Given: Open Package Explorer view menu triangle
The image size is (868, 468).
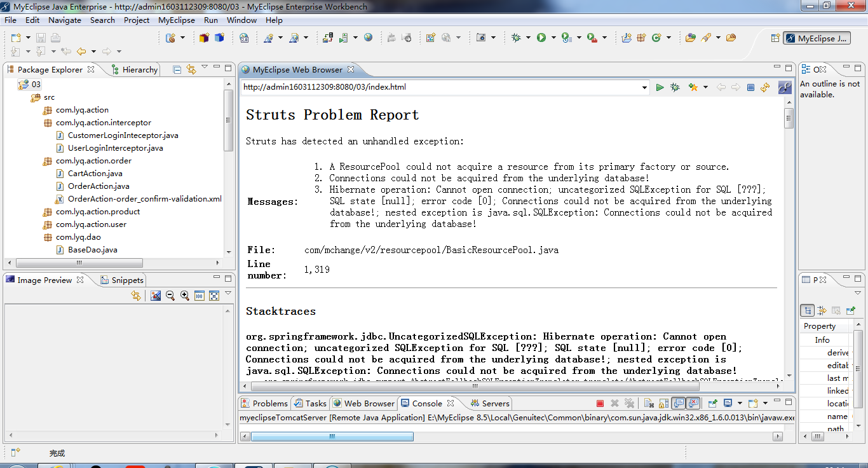Looking at the screenshot, I should [x=205, y=67].
